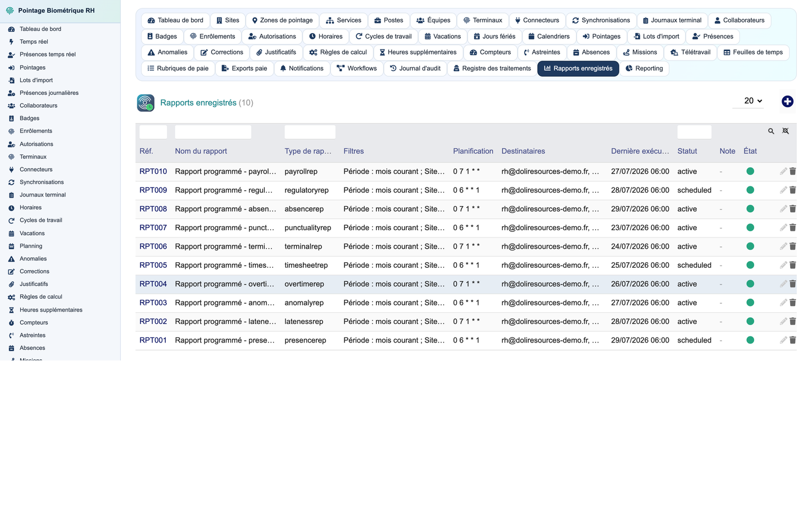Open the Zones de pointage tab
Screen dimensions: 812x507
point(282,20)
